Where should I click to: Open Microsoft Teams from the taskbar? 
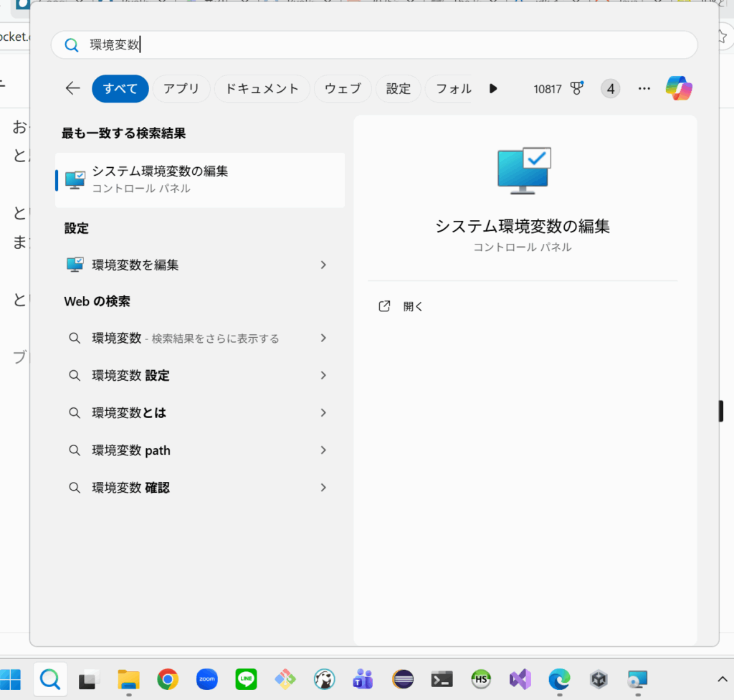[363, 678]
